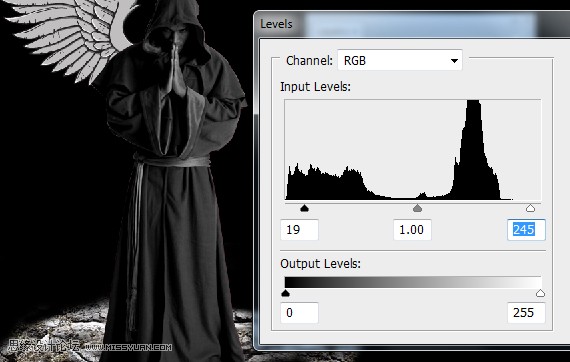Image resolution: width=570 pixels, height=362 pixels.
Task: Click the www.missyuan.com watermark text
Action: tap(129, 347)
